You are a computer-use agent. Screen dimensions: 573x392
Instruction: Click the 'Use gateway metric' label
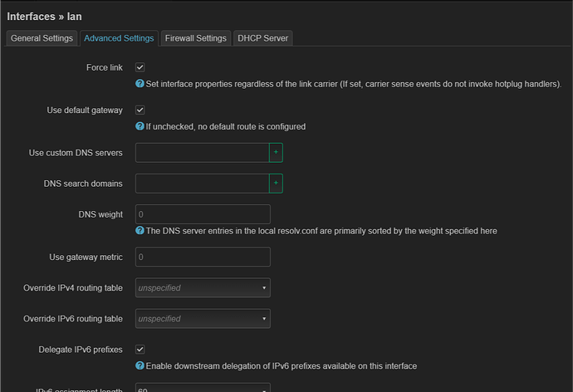pyautogui.click(x=86, y=257)
